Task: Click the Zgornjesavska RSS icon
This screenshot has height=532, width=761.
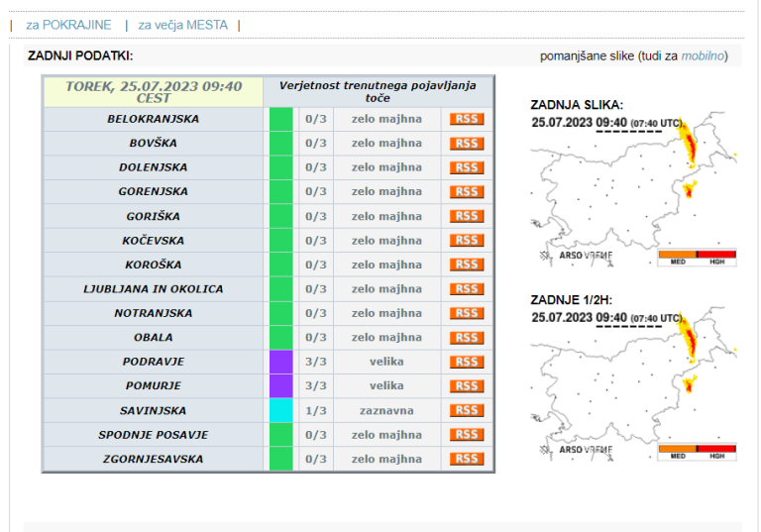Action: tap(466, 459)
